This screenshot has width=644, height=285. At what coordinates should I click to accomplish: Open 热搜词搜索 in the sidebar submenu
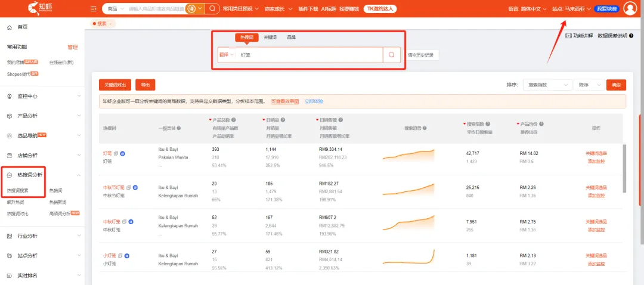tap(18, 191)
